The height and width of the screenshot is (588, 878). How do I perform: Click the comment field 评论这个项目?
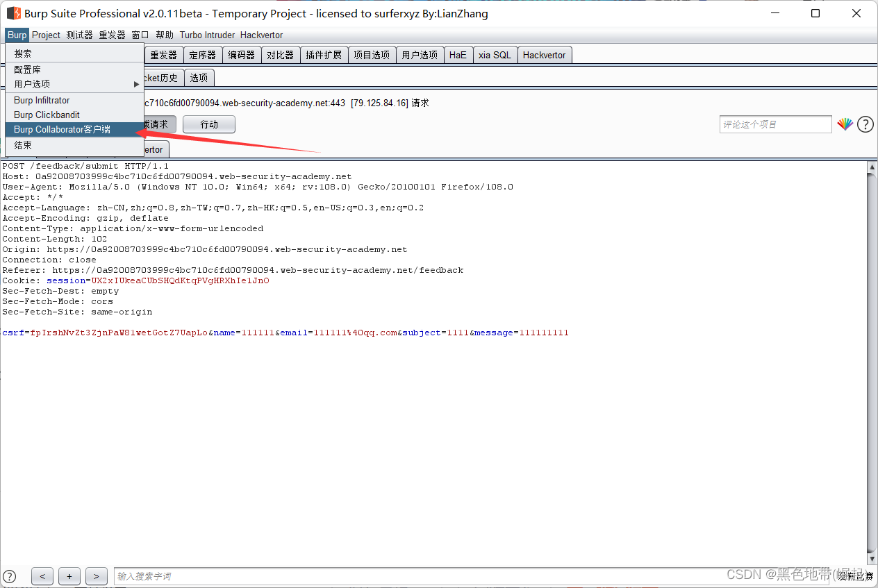point(776,124)
